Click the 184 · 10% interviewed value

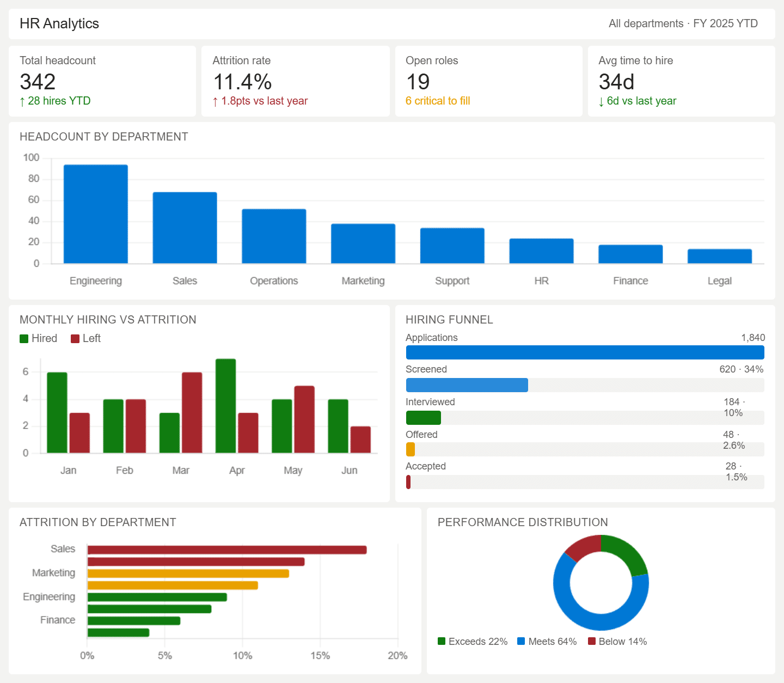point(734,407)
